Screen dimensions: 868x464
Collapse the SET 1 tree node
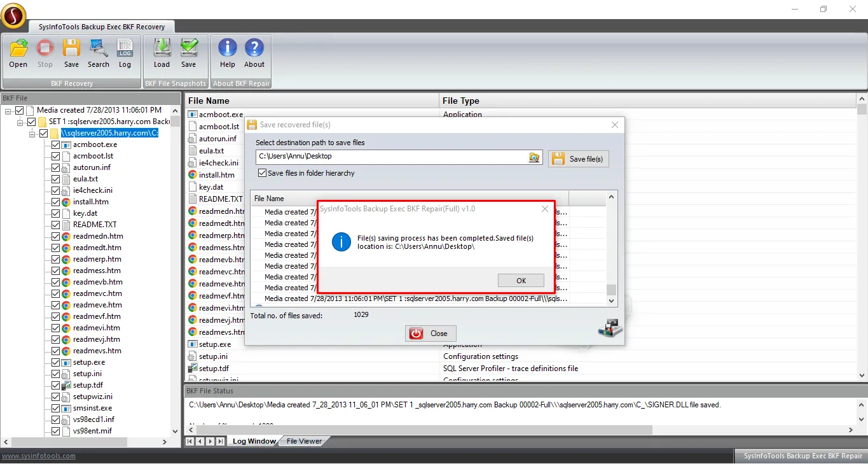click(x=20, y=122)
